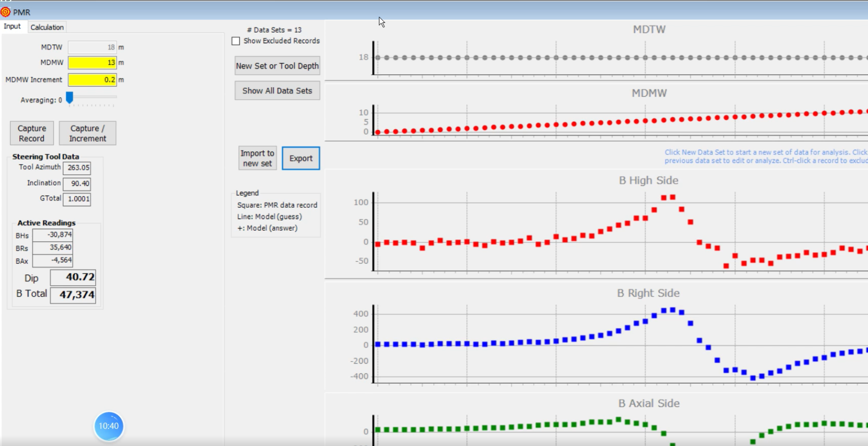This screenshot has height=446, width=868.
Task: Click the Tool Azimuth value field
Action: coord(77,168)
